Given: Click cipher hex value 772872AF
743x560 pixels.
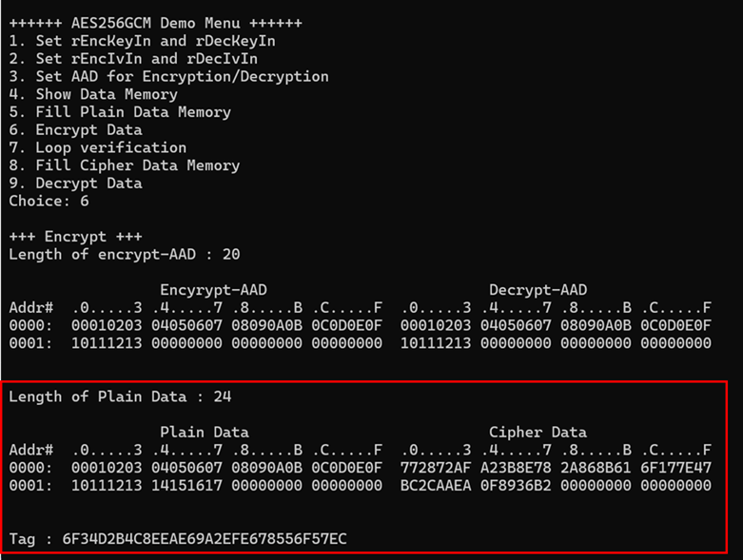Looking at the screenshot, I should (x=436, y=468).
